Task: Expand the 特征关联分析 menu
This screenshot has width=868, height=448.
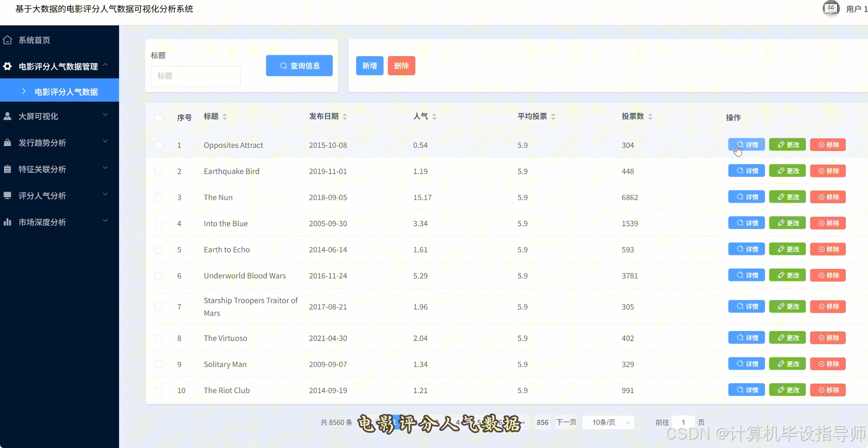Action: (105, 168)
